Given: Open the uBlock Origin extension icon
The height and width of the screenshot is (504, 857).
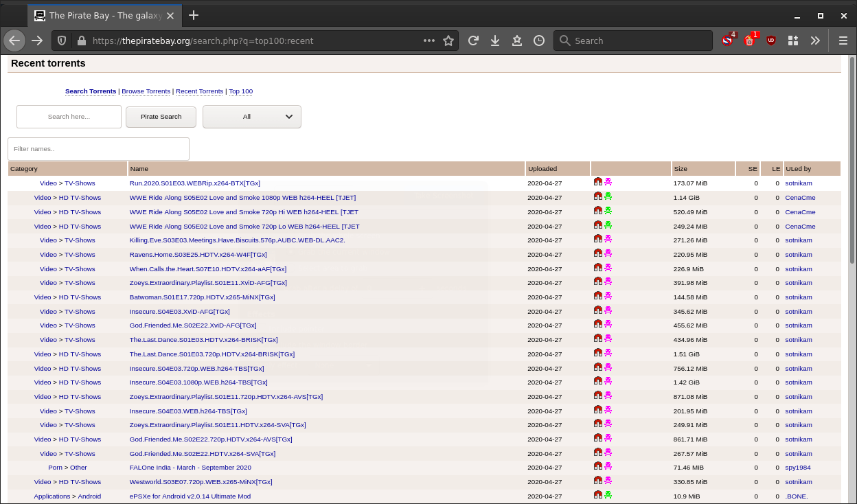Looking at the screenshot, I should click(771, 41).
